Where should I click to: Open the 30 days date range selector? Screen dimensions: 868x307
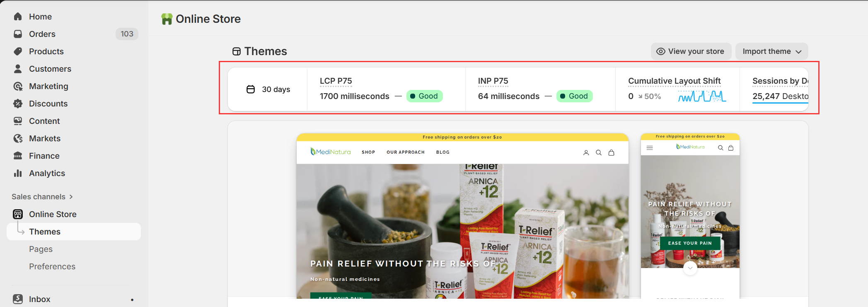268,89
